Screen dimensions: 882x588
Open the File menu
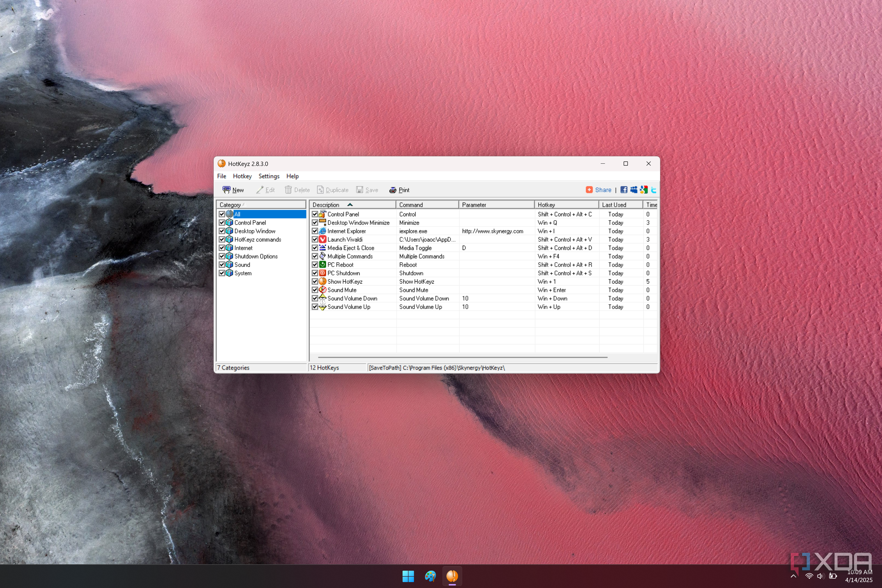point(222,176)
